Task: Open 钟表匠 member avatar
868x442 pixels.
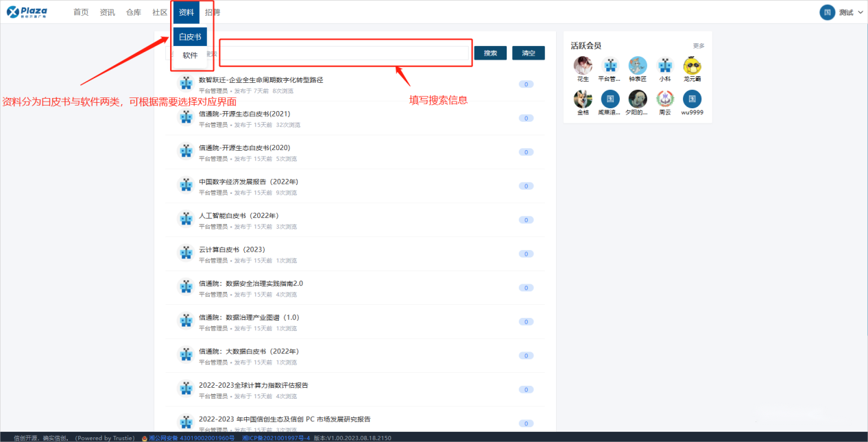Action: point(638,65)
